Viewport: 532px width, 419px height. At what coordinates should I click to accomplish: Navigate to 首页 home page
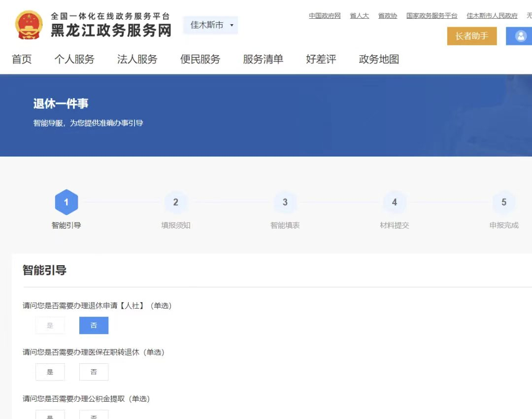point(22,60)
